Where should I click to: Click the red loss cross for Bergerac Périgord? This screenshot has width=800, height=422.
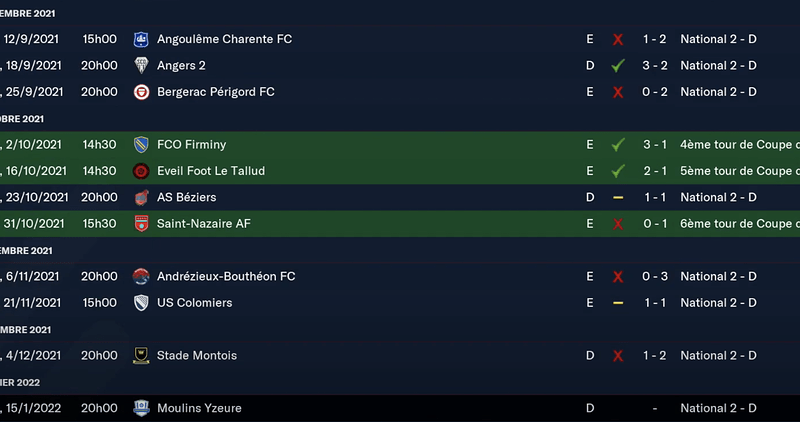click(x=618, y=92)
